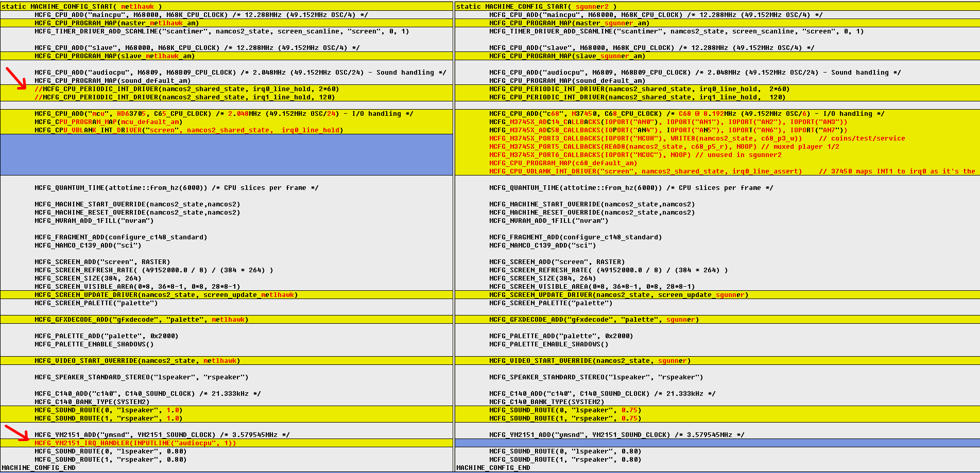Select the HD63705 mcu CPU add line

click(x=223, y=114)
